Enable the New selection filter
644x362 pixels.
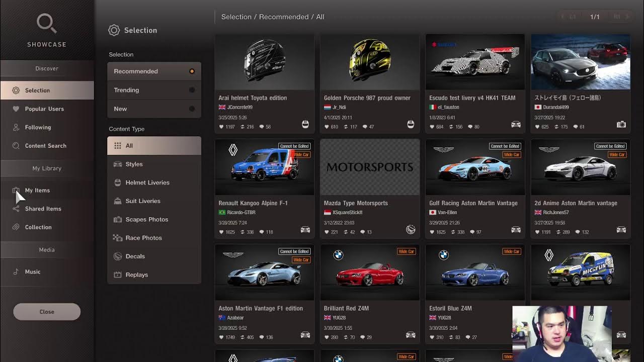click(x=192, y=109)
